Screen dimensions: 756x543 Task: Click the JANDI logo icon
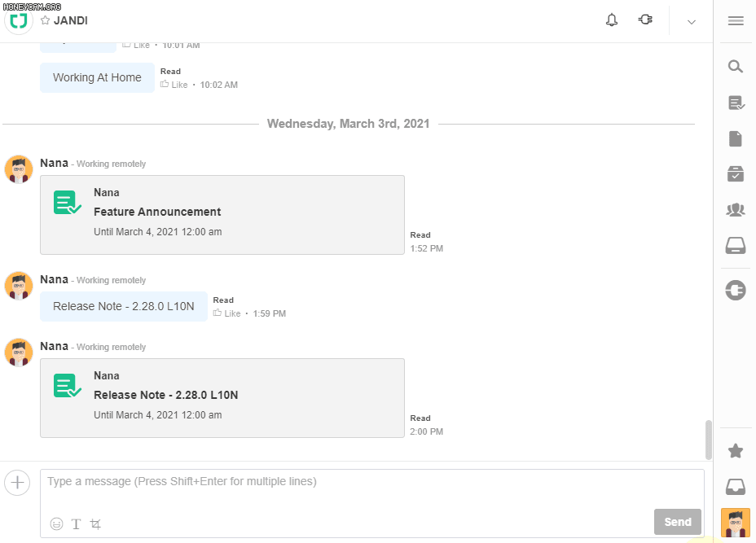[x=18, y=20]
